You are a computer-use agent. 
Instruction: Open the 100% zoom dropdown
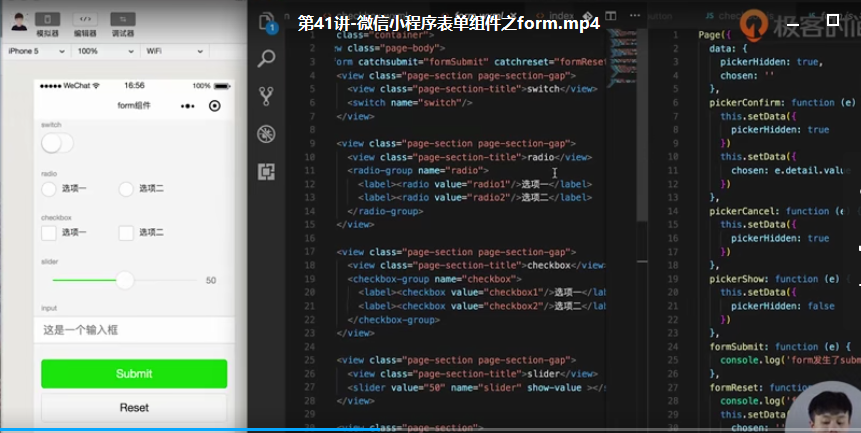(105, 51)
